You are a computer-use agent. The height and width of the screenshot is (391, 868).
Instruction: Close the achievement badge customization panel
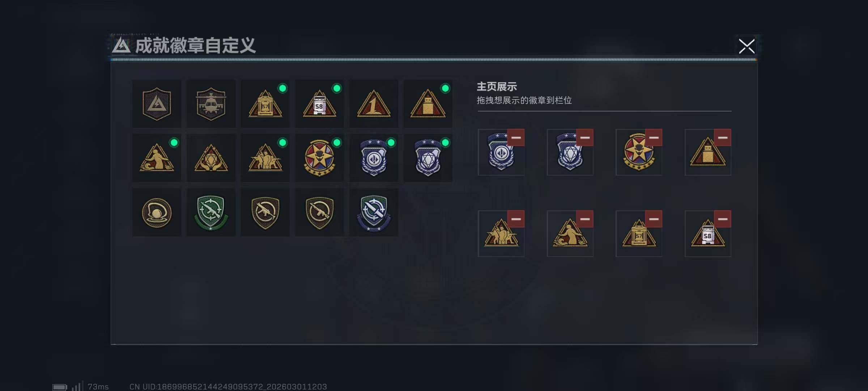[x=746, y=46]
